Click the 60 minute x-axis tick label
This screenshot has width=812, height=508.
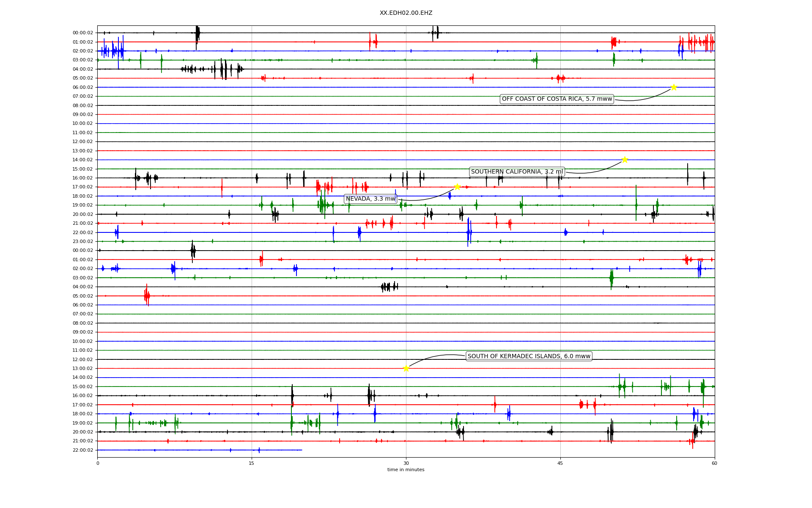714,463
